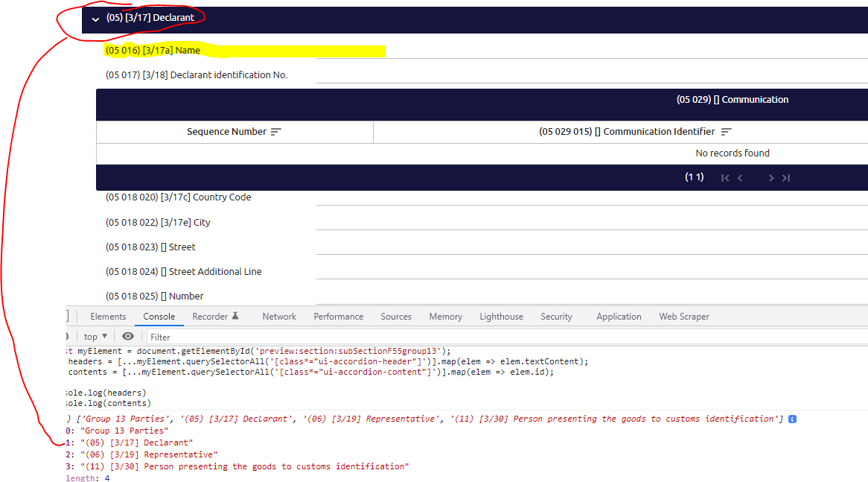Switch to the Lighthouse tab
The width and height of the screenshot is (868, 482).
(x=502, y=317)
